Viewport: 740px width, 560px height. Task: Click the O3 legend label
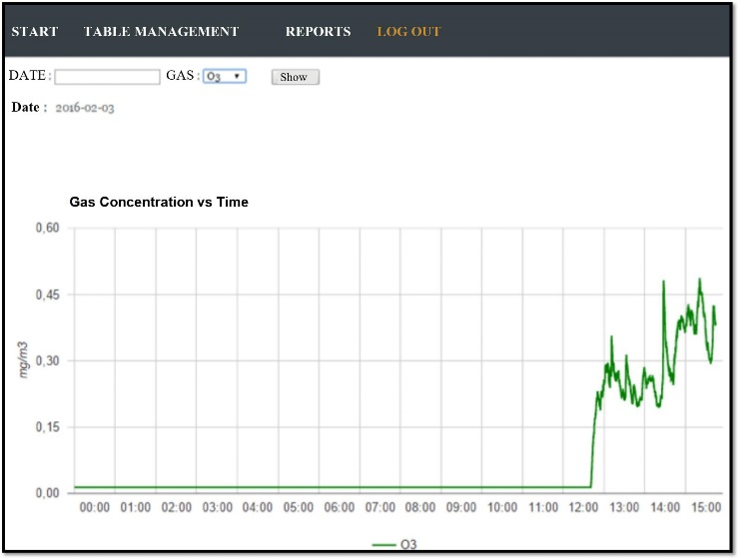tap(408, 545)
